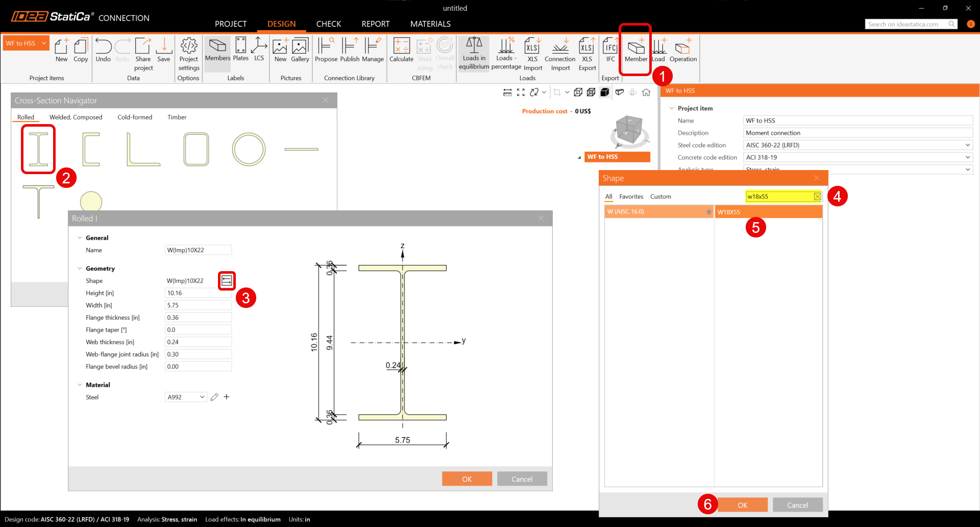Toggle favorite star on W (AISC 16.0)
Image resolution: width=980 pixels, height=527 pixels.
click(x=708, y=212)
